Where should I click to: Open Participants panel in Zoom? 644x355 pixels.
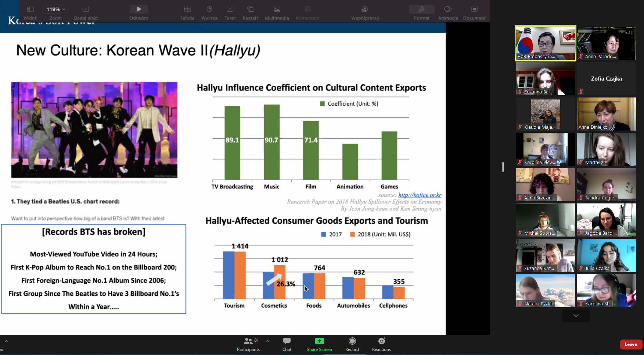pyautogui.click(x=248, y=344)
